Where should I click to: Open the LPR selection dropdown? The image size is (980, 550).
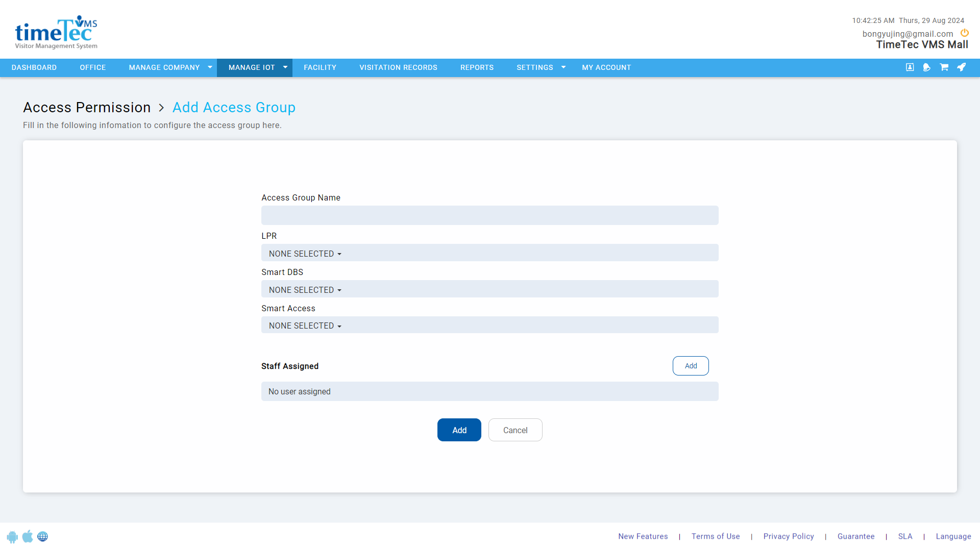(x=490, y=253)
